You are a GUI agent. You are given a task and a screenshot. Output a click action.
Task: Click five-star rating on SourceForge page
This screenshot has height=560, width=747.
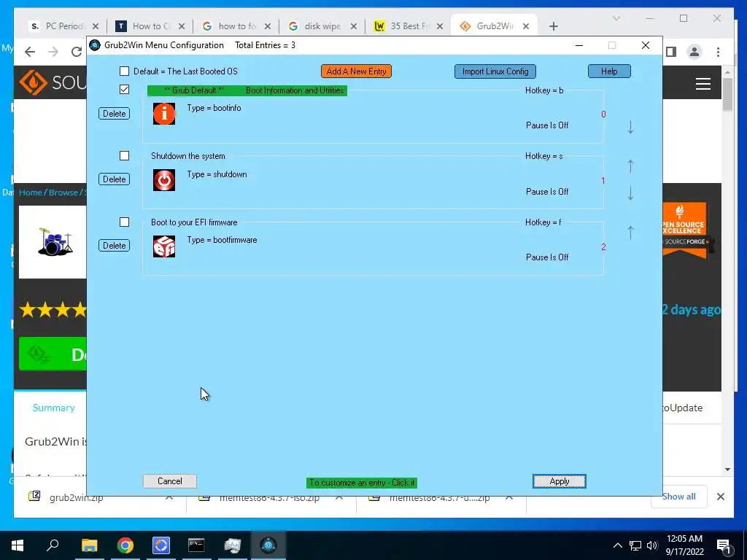click(x=53, y=309)
